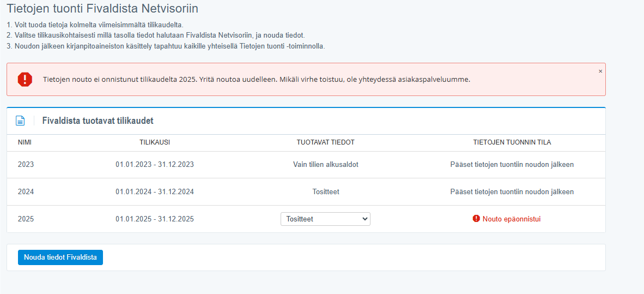Dismiss the error notification with the X
Viewport: 644px width, 294px height.
600,71
